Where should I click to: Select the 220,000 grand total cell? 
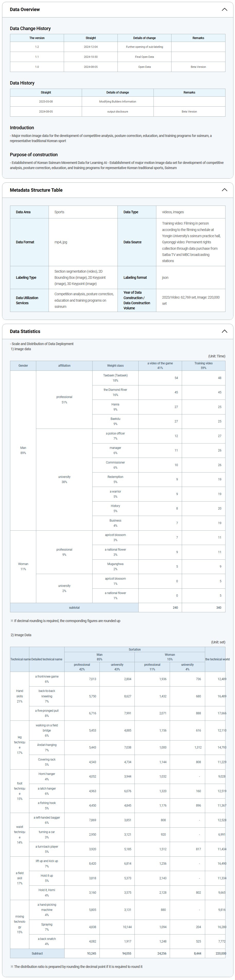tap(220, 953)
